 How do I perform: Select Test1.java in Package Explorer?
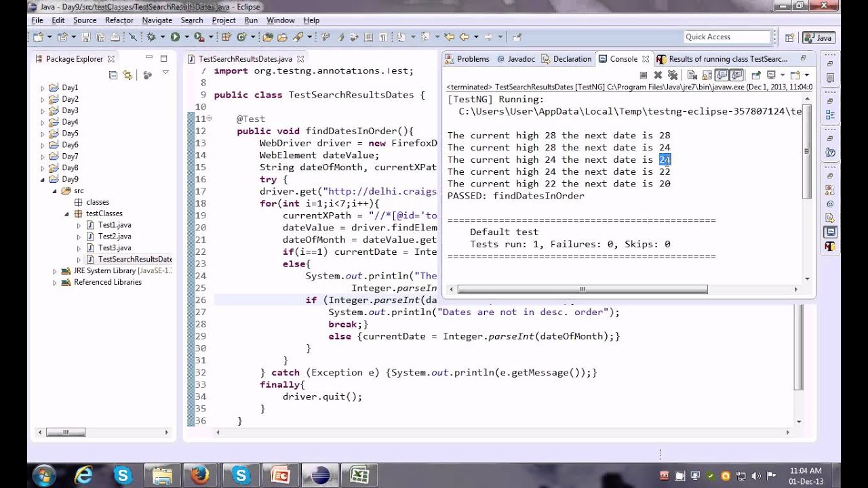tap(109, 225)
